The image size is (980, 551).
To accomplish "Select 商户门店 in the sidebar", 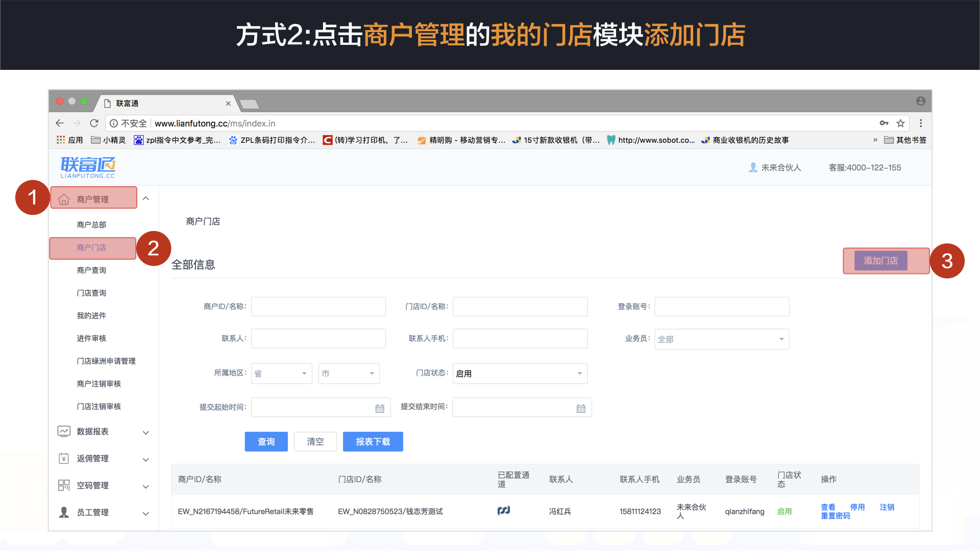I will tap(91, 247).
